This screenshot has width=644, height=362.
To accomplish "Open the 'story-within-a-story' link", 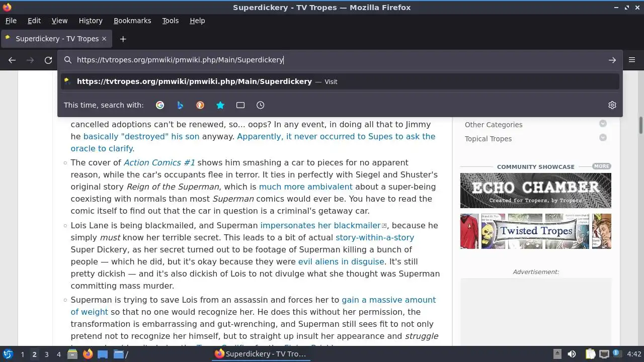I will (375, 237).
